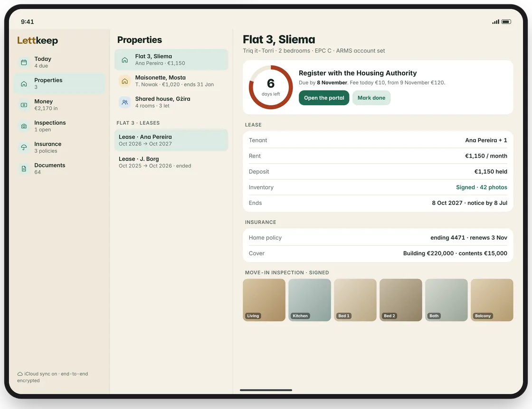Click the Flat 3, Sliema page title
This screenshot has width=532, height=409.
click(x=279, y=39)
